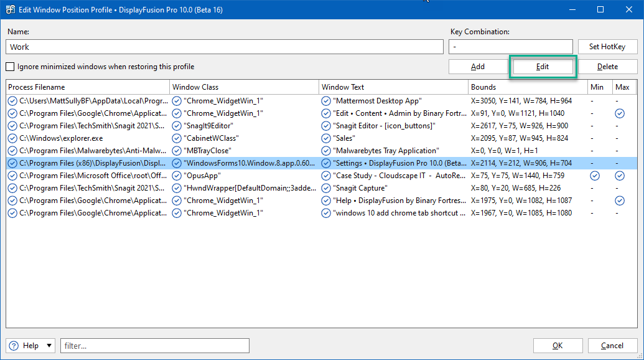
Task: Select the C:\Windows\explorer.exe process text
Action: tap(61, 138)
